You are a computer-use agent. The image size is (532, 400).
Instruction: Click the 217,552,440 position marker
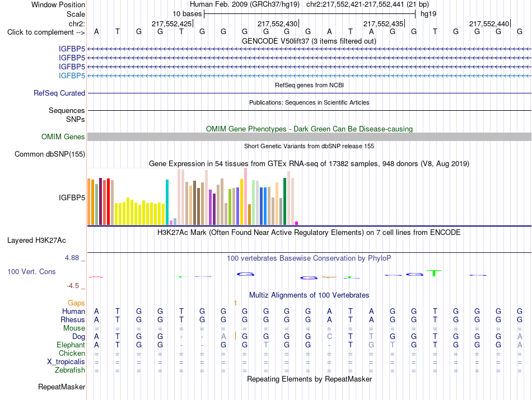click(489, 23)
